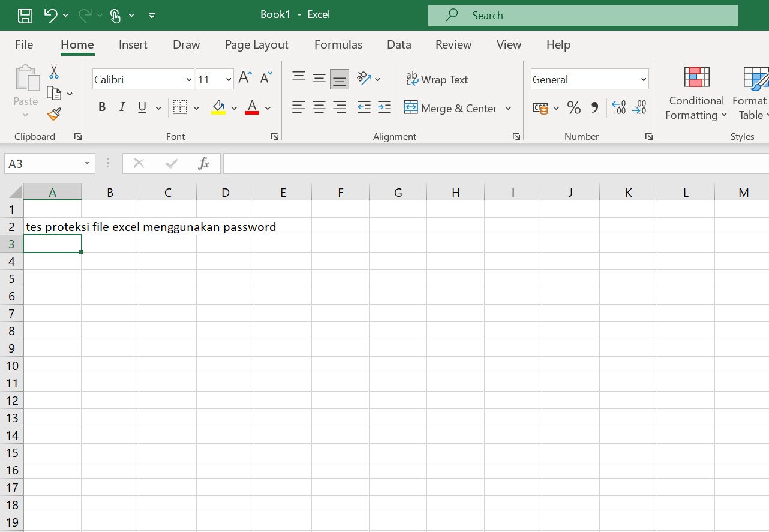Image resolution: width=769 pixels, height=532 pixels.
Task: Switch to the Review tab
Action: pyautogui.click(x=453, y=44)
